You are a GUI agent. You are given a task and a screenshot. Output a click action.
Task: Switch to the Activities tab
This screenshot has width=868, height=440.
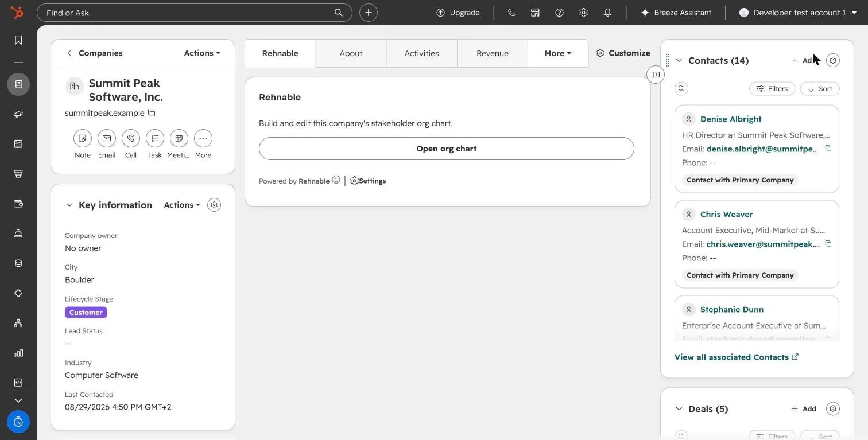click(422, 53)
